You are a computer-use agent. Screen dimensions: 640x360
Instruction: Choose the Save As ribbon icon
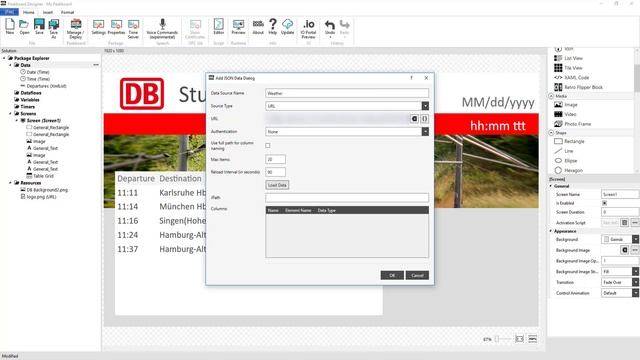[x=53, y=24]
